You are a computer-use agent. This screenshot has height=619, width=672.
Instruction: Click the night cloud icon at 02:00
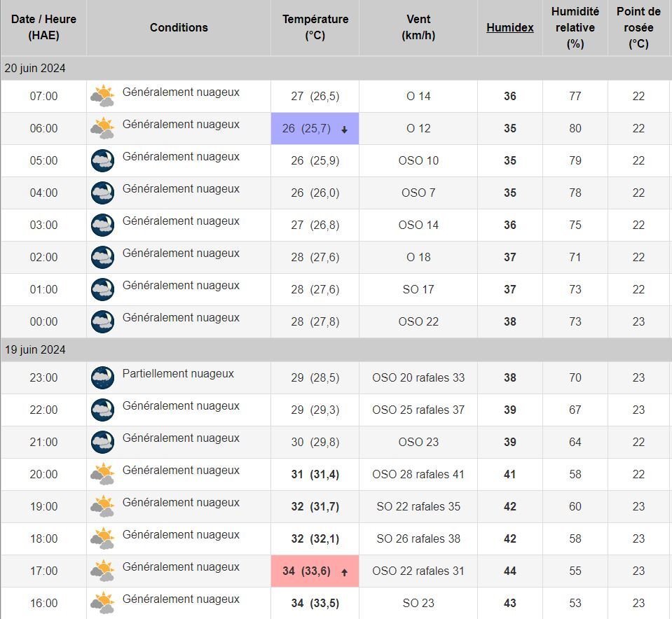pos(102,257)
